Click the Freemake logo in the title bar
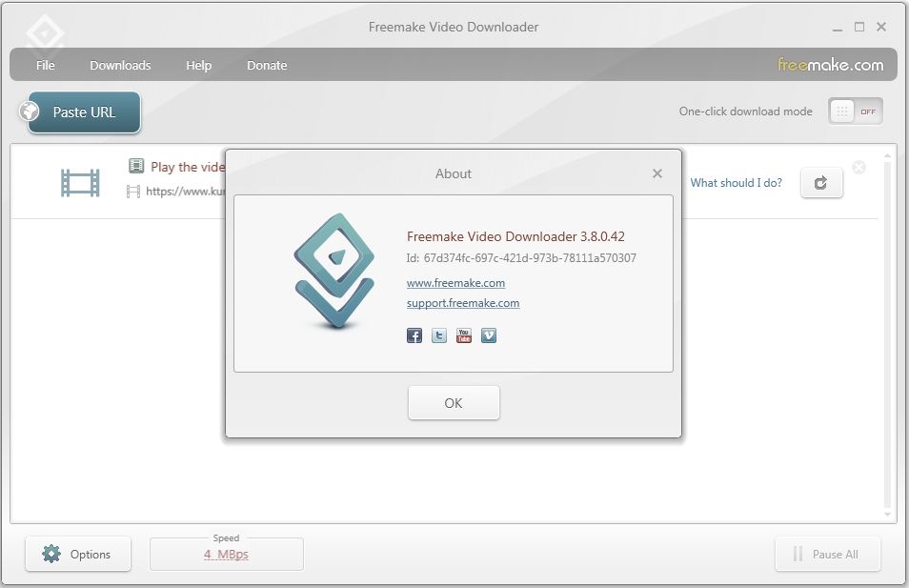 pyautogui.click(x=45, y=33)
